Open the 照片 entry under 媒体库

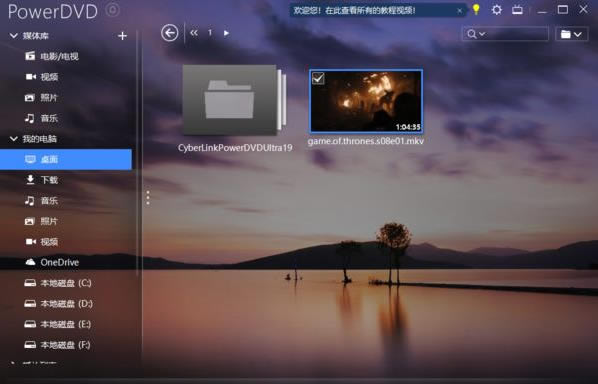pyautogui.click(x=41, y=98)
